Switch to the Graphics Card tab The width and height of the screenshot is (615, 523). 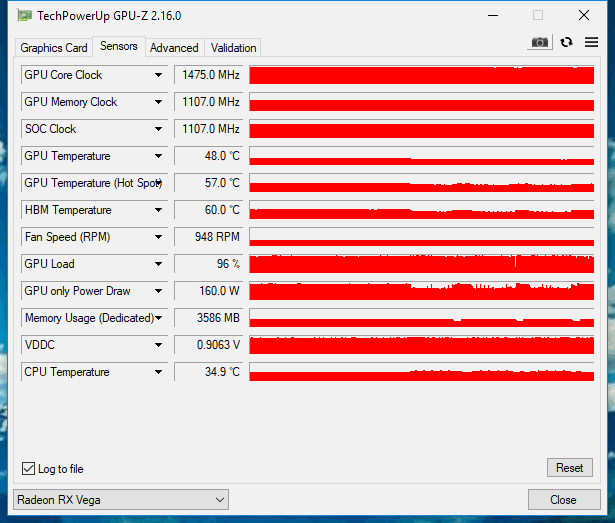[54, 48]
